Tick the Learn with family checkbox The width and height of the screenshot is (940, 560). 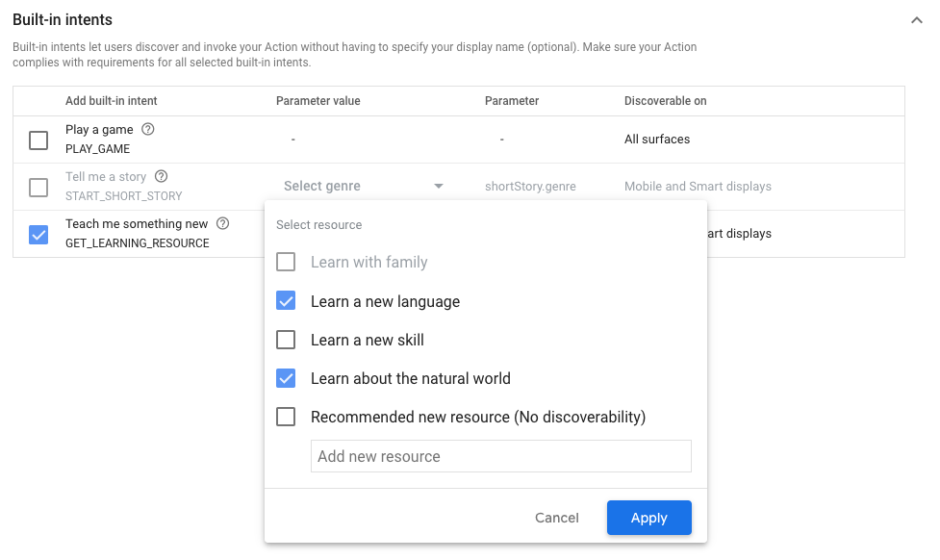pyautogui.click(x=286, y=263)
